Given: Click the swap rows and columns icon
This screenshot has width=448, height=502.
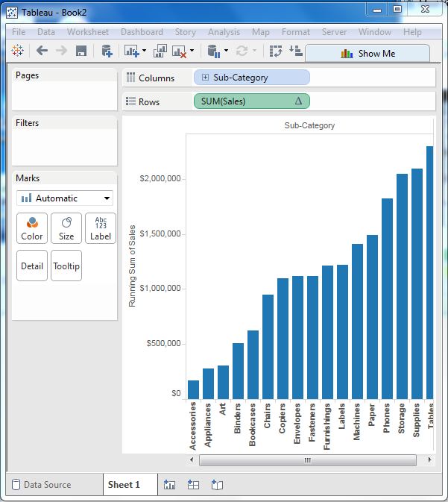Looking at the screenshot, I should [x=276, y=51].
